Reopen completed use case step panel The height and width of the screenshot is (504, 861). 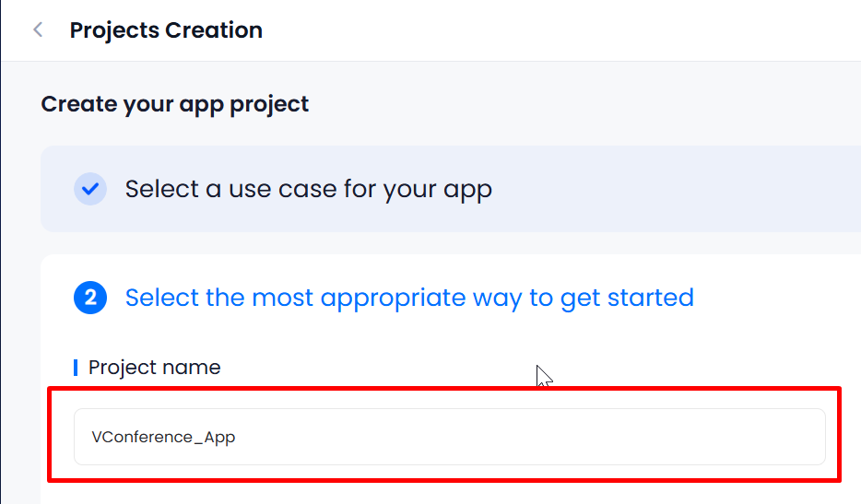[450, 189]
